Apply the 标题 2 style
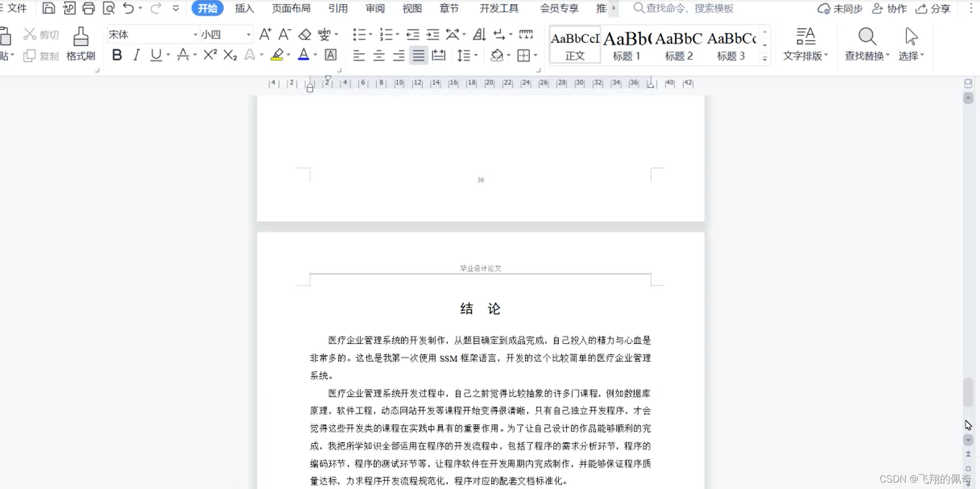980x489 pixels. pyautogui.click(x=679, y=45)
